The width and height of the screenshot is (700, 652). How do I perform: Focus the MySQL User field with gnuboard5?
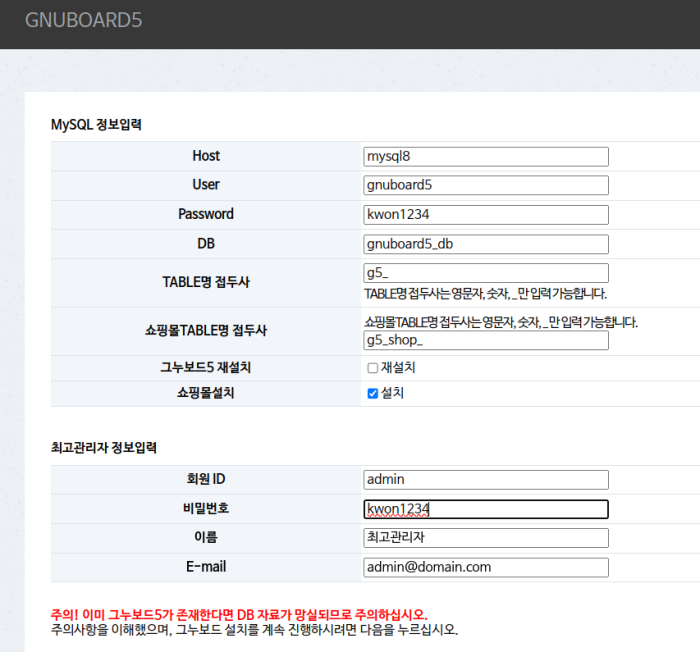click(x=486, y=185)
